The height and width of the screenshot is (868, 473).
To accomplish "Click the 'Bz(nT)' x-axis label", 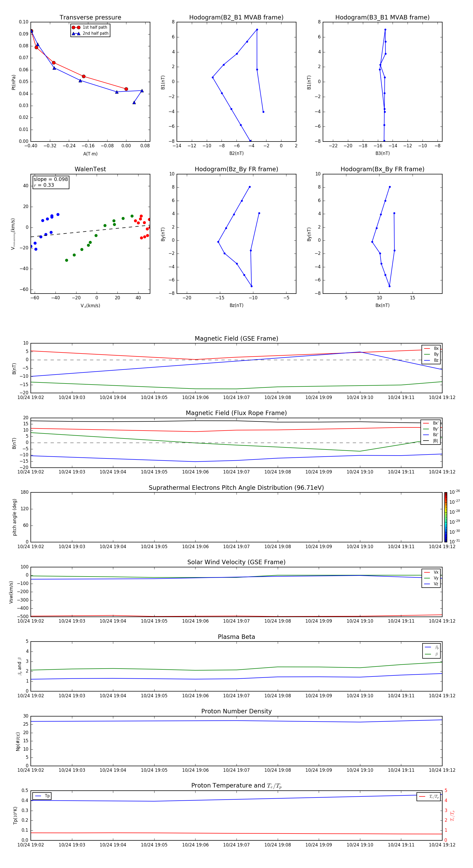I will pyautogui.click(x=236, y=305).
